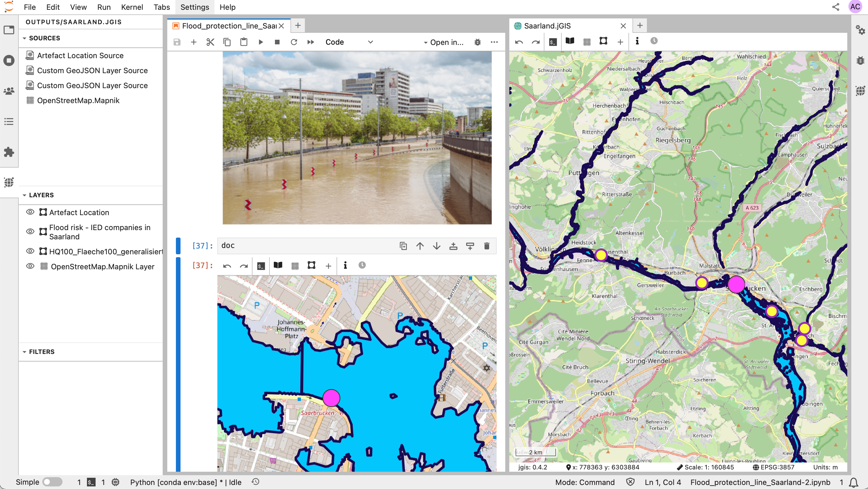868x489 pixels.
Task: Toggle the Simple mode switch
Action: pos(52,482)
